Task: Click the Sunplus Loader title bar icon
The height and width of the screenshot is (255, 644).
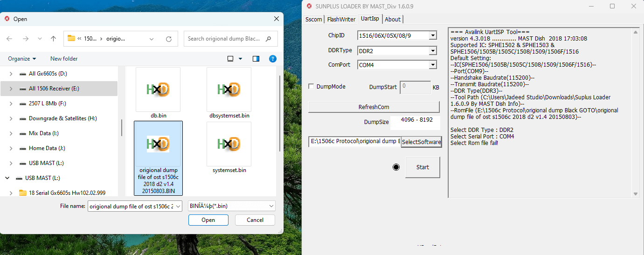Action: 309,6
